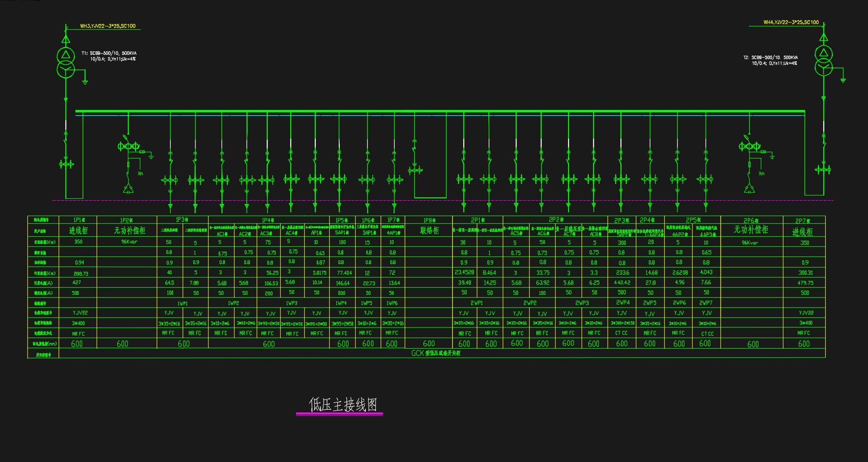The width and height of the screenshot is (868, 462).
Task: Select the 2WP4 circuit number cell
Action: (622, 303)
